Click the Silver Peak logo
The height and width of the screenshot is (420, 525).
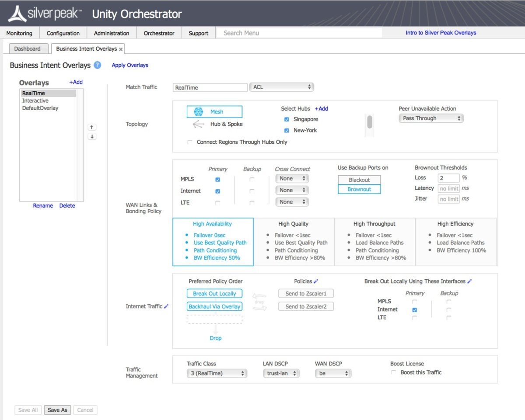45,14
